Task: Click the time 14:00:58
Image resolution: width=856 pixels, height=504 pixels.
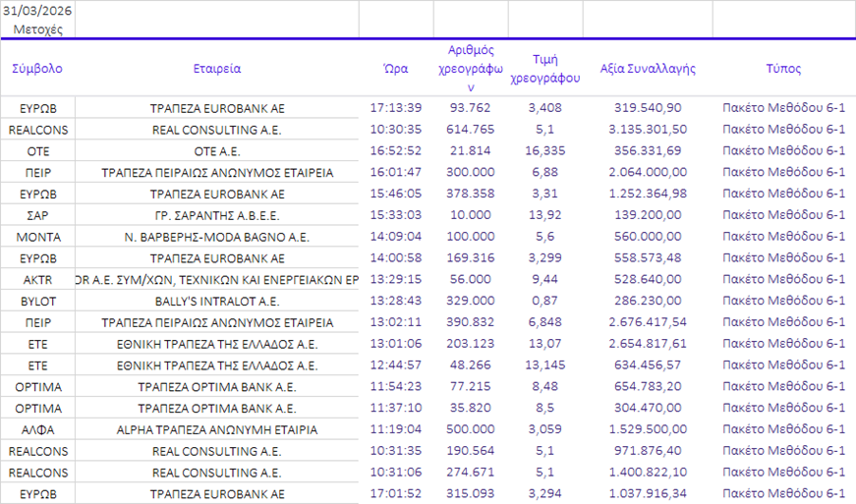Action: tap(396, 258)
